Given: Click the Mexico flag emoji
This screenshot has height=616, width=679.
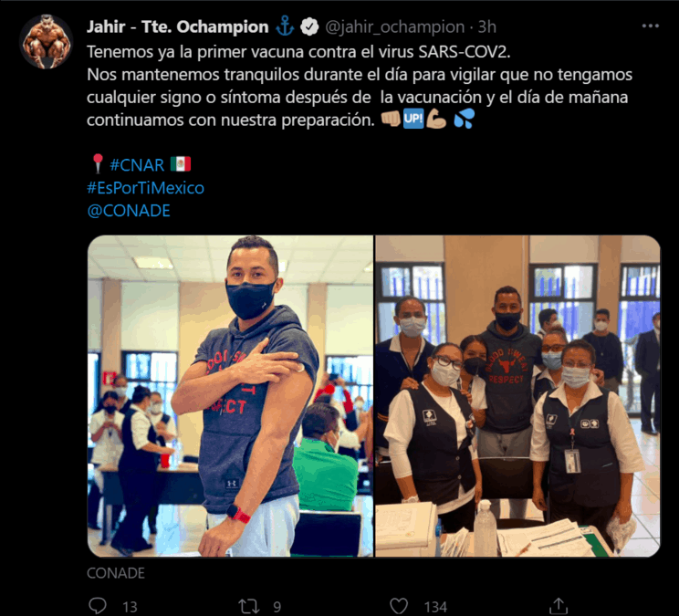Looking at the screenshot, I should point(181,164).
